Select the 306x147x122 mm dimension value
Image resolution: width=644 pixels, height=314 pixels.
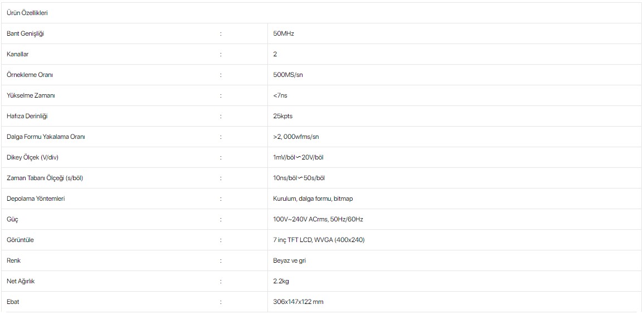[298, 302]
